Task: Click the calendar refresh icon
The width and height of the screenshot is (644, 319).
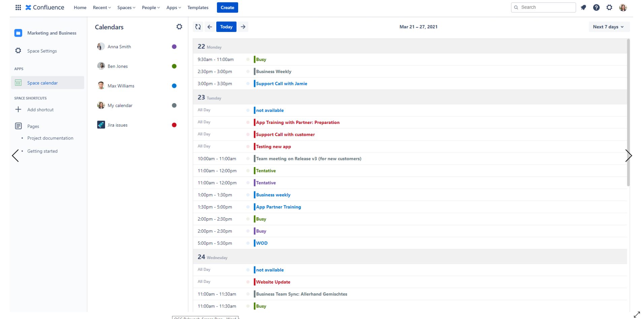Action: tap(198, 27)
